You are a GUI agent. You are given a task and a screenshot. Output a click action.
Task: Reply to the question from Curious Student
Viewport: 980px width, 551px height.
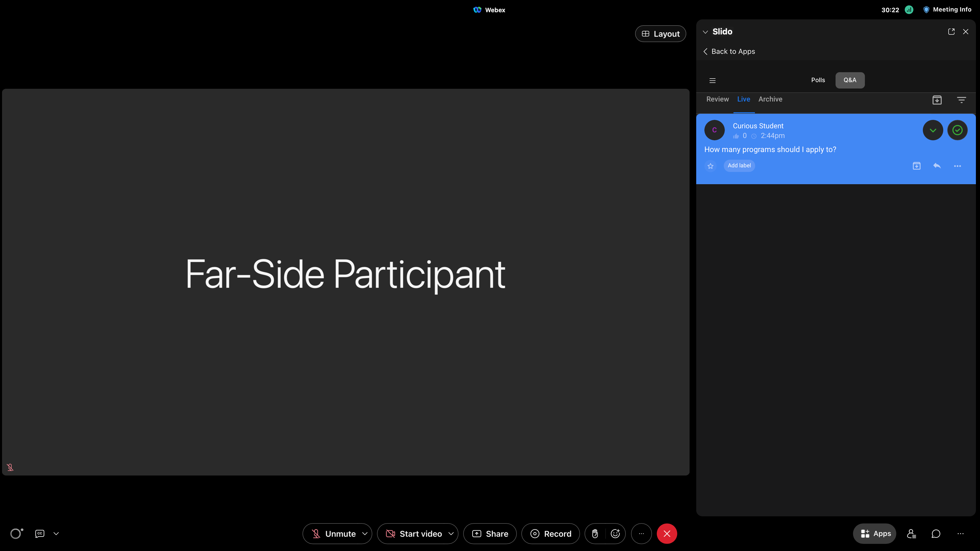tap(937, 166)
